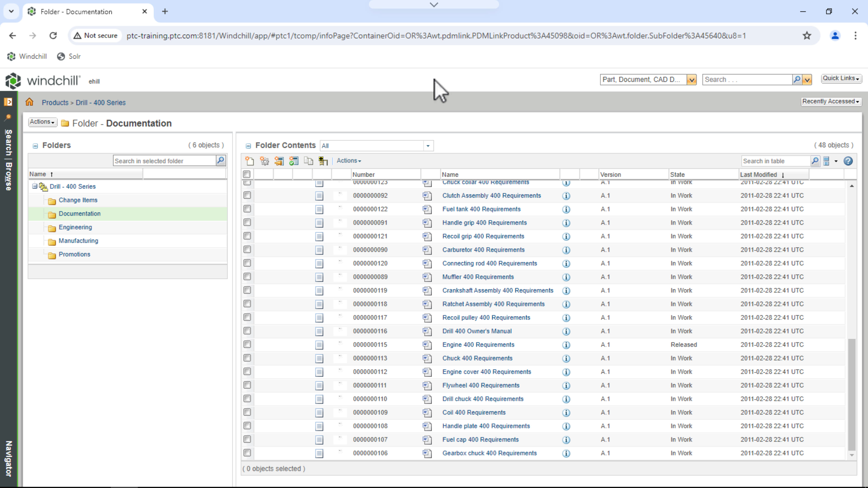Click the Add to Workspace desk icon
This screenshot has height=488, width=868.
coord(323,161)
